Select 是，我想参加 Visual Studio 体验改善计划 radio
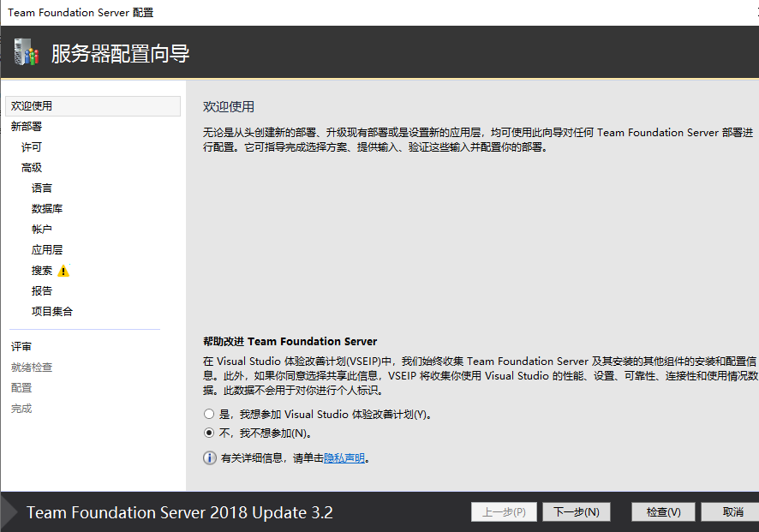This screenshot has height=532, width=759. (209, 415)
